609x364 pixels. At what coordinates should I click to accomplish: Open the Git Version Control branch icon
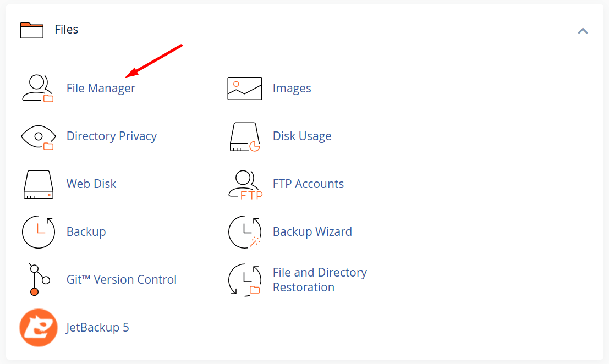coord(39,279)
